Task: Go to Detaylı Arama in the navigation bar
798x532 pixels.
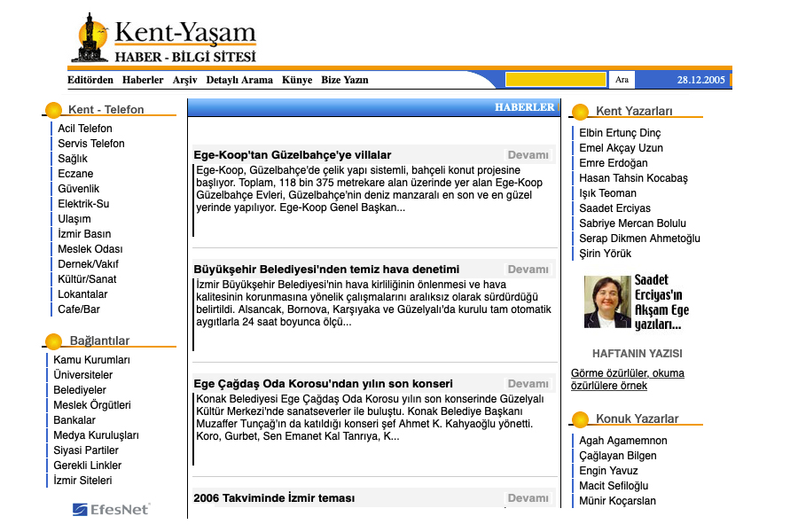Action: 239,80
